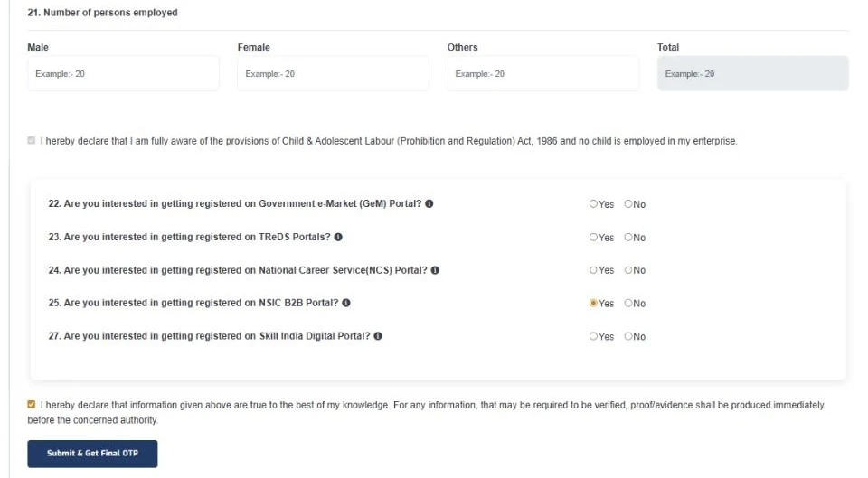Click info icon next to TReDS Portals question
Screen dimensions: 868x478
[338, 238]
